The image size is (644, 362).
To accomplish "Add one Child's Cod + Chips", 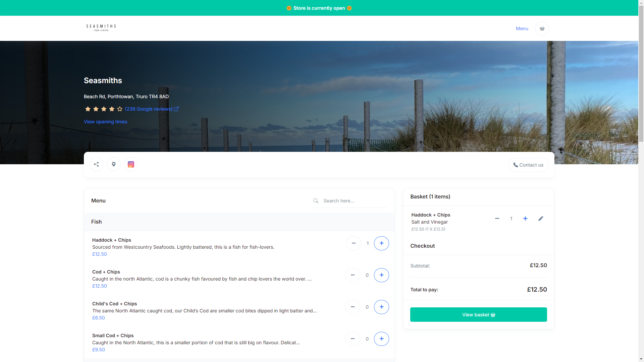I will [x=381, y=307].
